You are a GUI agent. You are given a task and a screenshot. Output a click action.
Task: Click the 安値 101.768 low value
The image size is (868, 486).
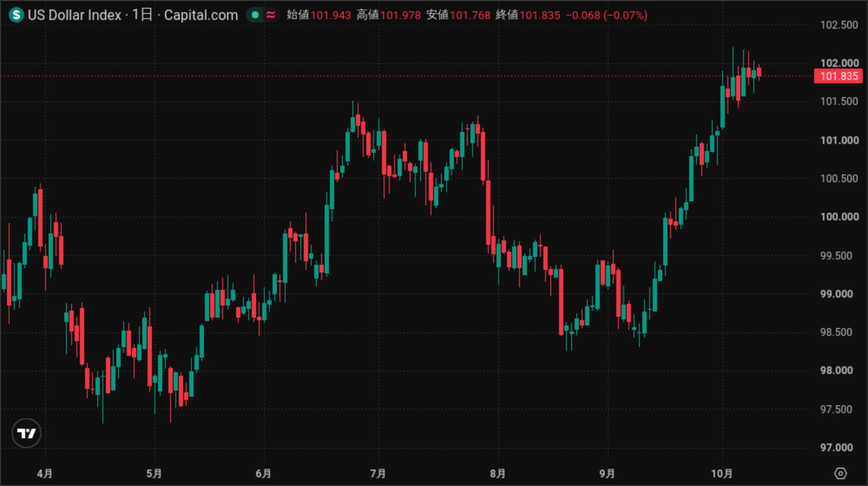(458, 15)
